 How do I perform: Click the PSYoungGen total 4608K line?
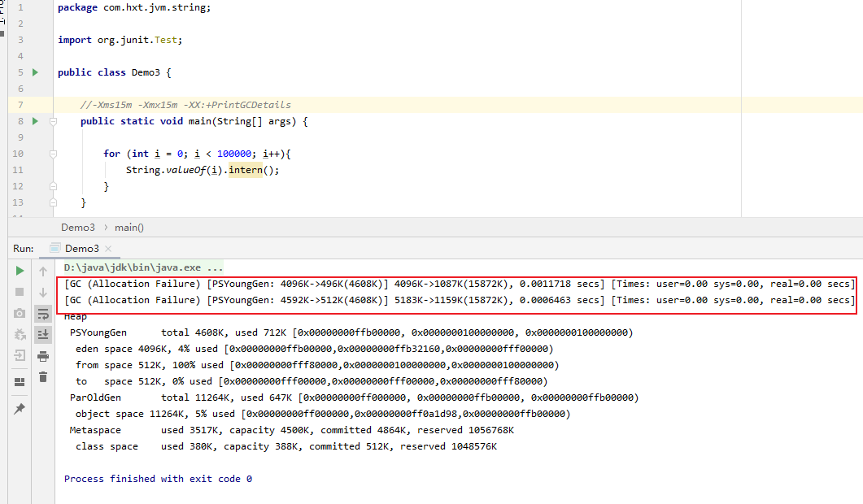[351, 332]
